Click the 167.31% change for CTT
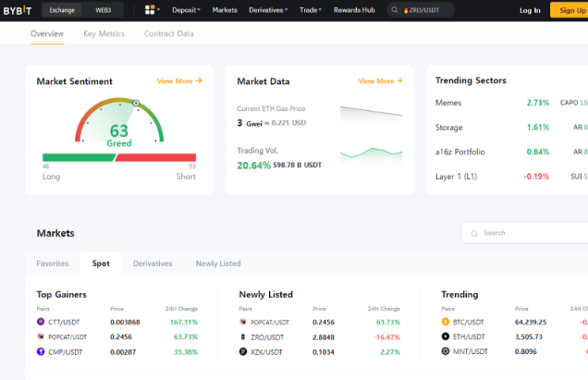 coord(184,322)
